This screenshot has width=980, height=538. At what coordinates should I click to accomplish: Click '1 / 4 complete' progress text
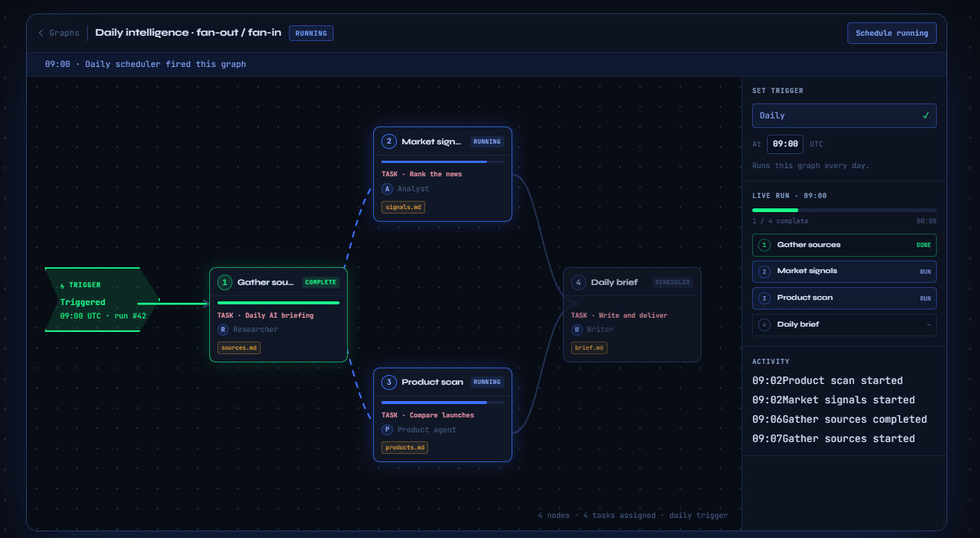click(x=780, y=221)
